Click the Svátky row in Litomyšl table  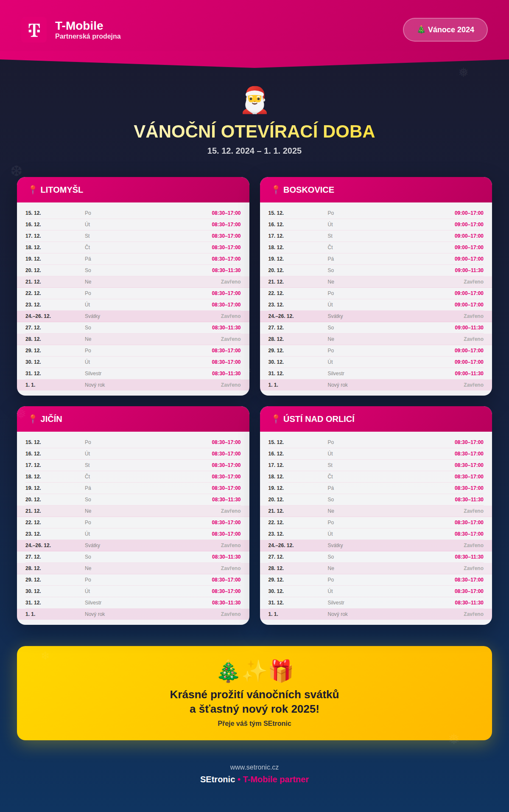click(133, 316)
